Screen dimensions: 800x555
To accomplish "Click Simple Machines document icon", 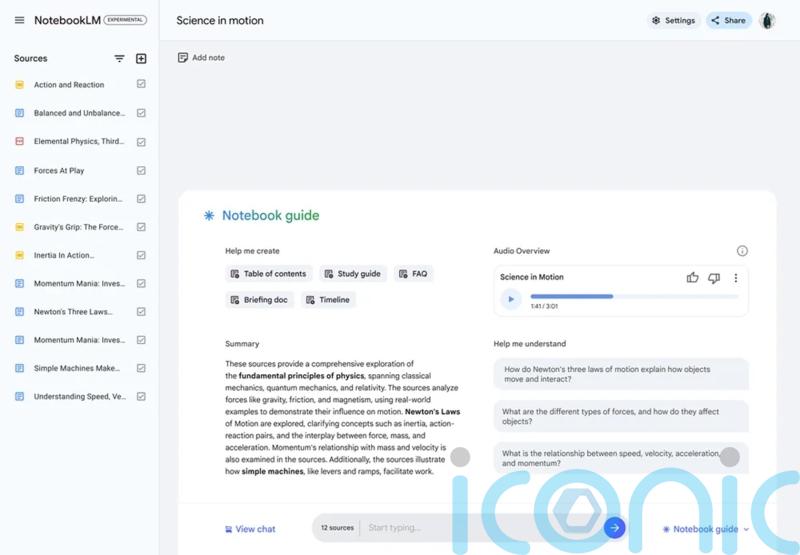I will pyautogui.click(x=19, y=368).
